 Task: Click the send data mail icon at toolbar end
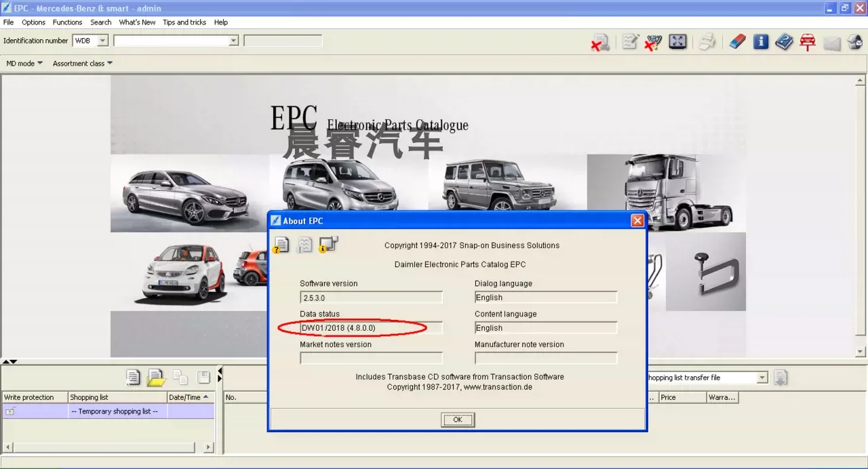(854, 42)
